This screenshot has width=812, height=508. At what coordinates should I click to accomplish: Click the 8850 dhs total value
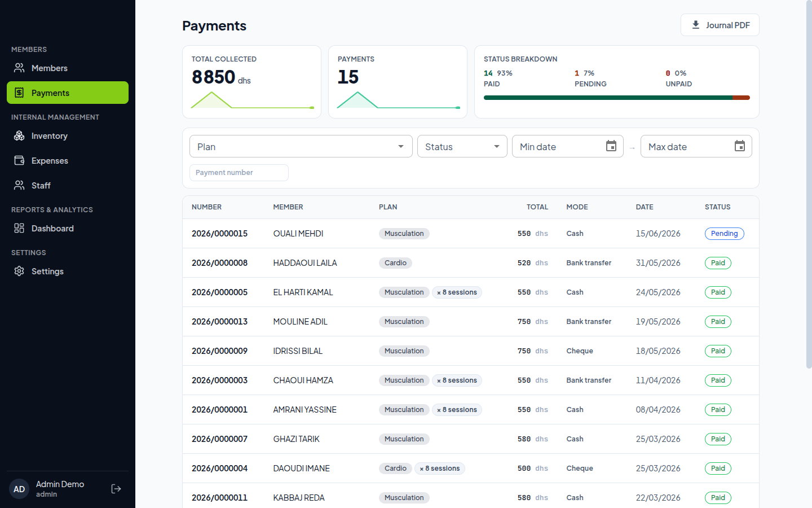click(x=221, y=77)
